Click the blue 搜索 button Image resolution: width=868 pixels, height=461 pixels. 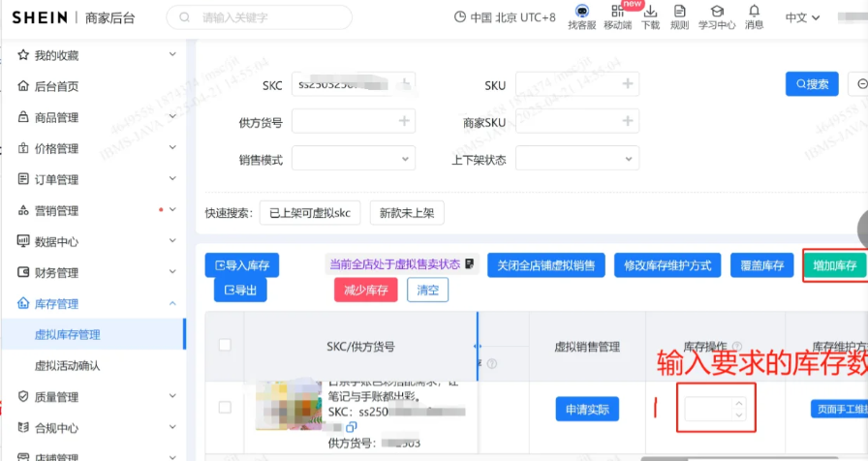coord(812,84)
